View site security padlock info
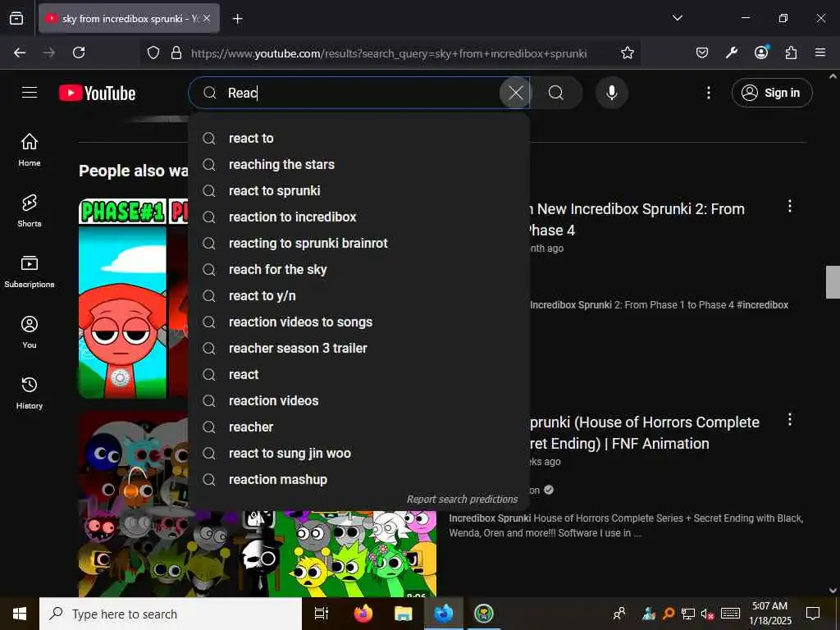The width and height of the screenshot is (840, 630). coord(176,52)
